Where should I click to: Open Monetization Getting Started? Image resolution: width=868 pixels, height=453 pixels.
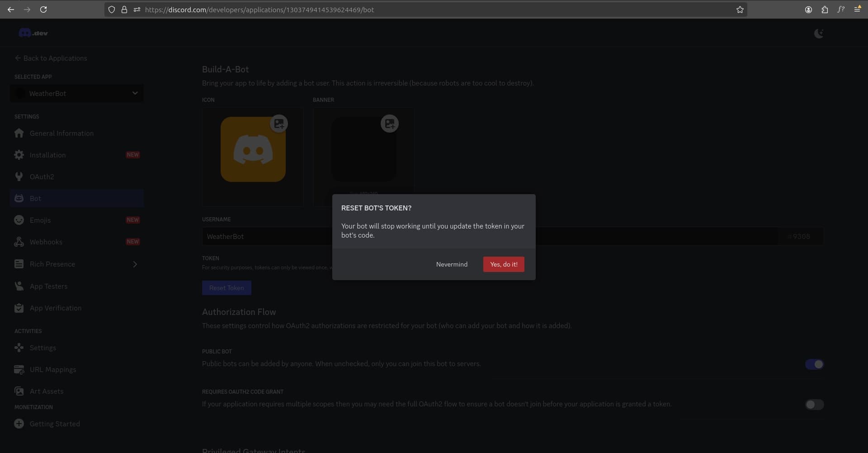click(77, 424)
